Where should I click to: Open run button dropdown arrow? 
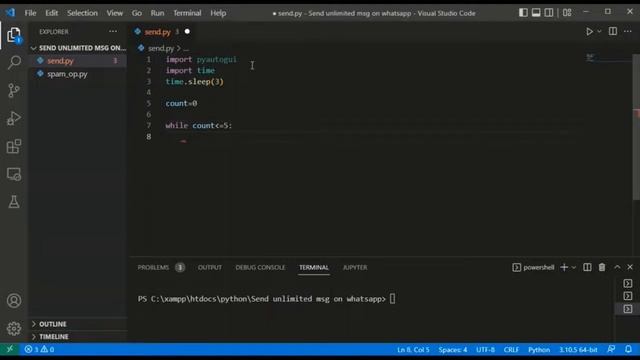pos(599,31)
